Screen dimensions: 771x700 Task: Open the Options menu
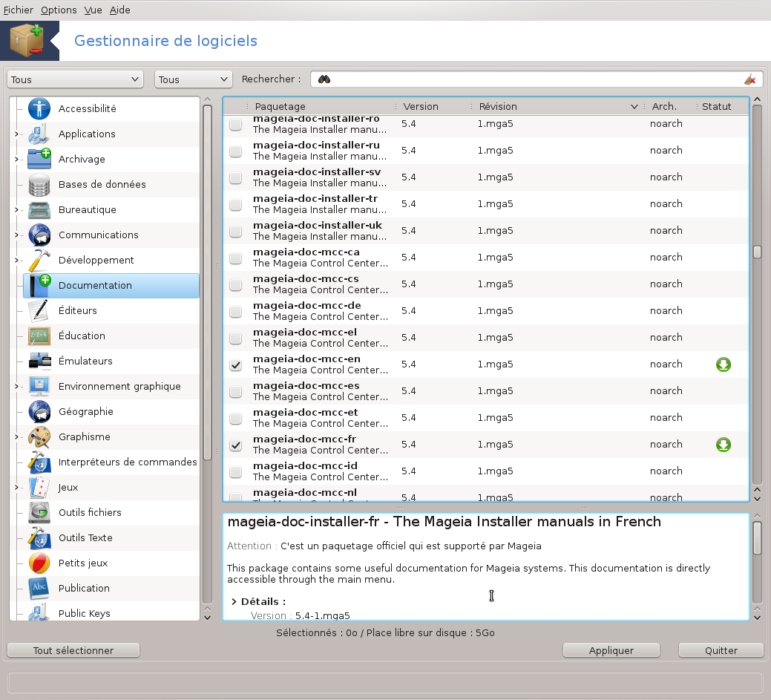point(59,10)
